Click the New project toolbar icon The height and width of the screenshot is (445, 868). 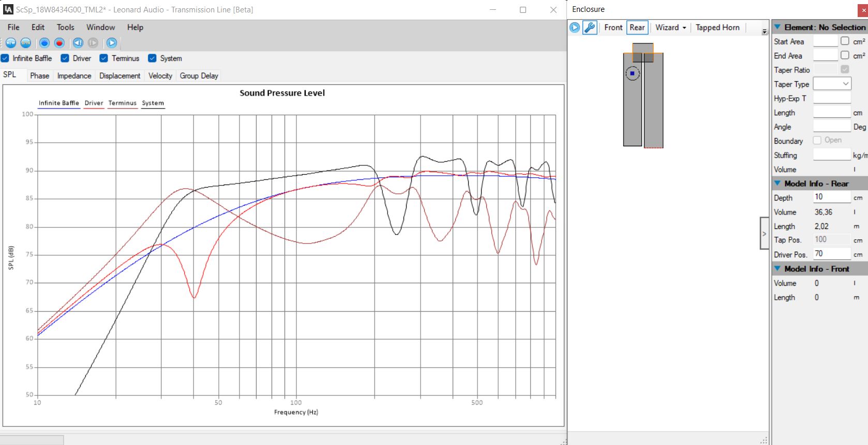pyautogui.click(x=11, y=43)
